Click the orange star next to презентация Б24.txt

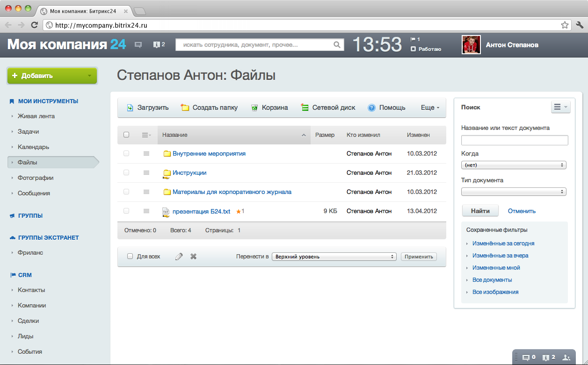coord(239,212)
